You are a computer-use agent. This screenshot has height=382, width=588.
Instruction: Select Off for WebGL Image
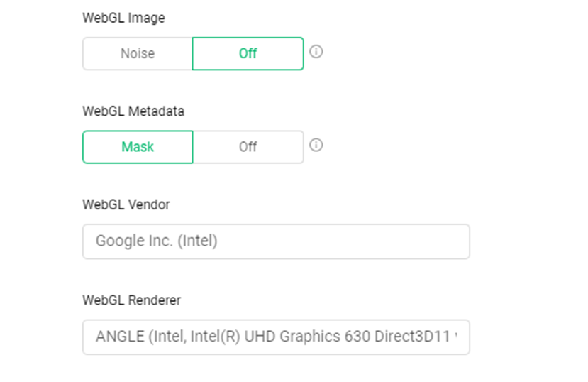click(248, 53)
